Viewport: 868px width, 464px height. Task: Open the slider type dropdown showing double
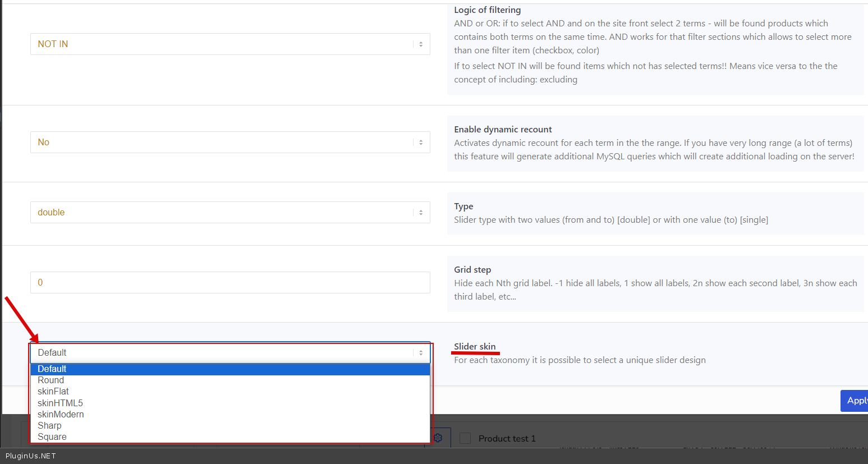pos(224,212)
